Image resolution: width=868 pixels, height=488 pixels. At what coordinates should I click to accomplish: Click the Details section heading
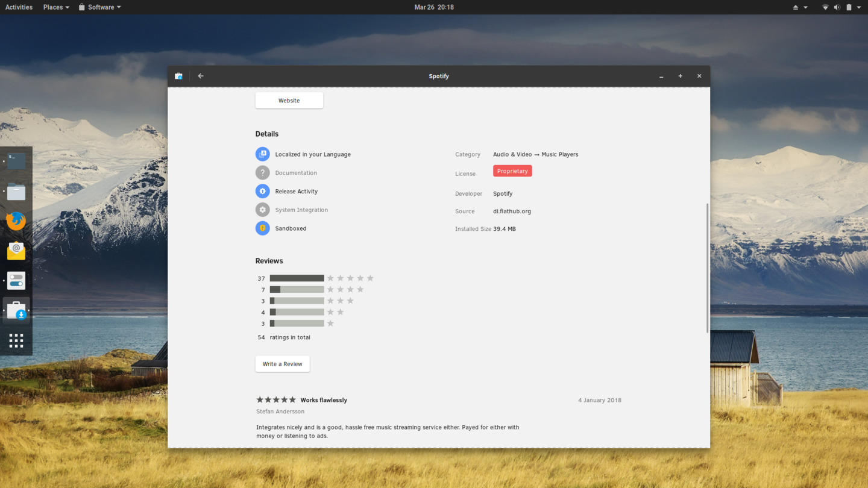[x=267, y=134]
